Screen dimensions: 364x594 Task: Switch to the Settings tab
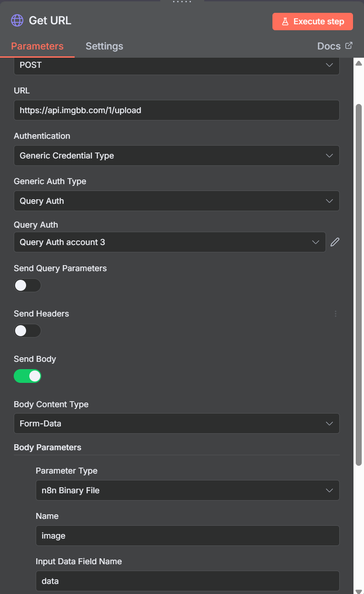click(x=104, y=46)
